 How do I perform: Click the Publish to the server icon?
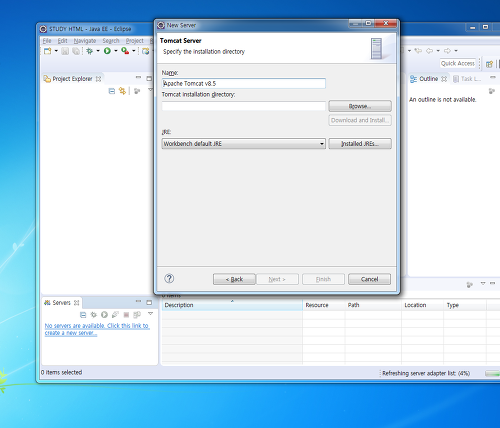click(137, 315)
